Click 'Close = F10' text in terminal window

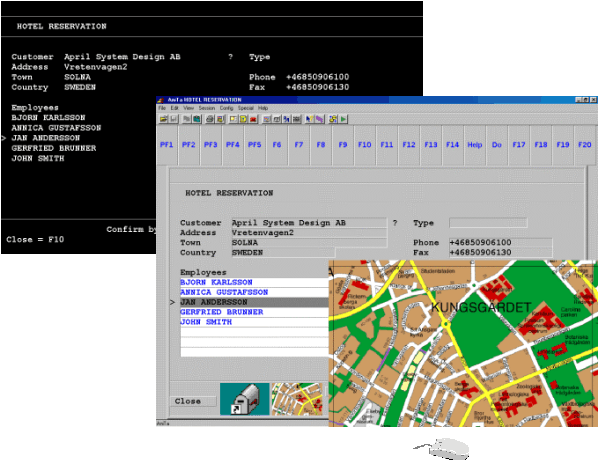(x=35, y=240)
